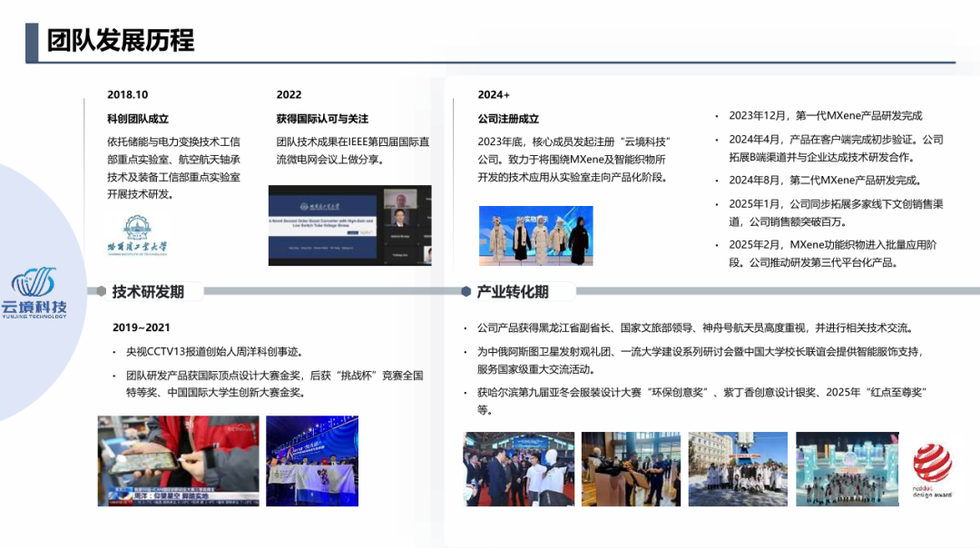Click the 2024年8月 second-generation MXene bullet

click(825, 180)
